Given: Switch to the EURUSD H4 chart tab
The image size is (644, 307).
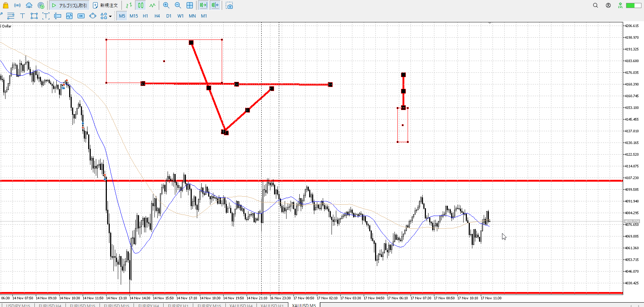Looking at the screenshot, I should coord(50,305).
